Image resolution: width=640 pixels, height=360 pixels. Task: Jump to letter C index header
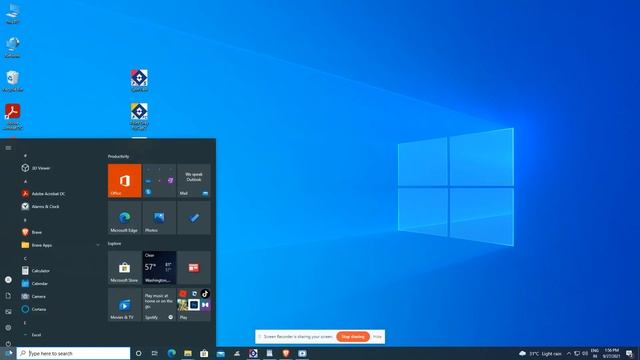click(x=25, y=258)
